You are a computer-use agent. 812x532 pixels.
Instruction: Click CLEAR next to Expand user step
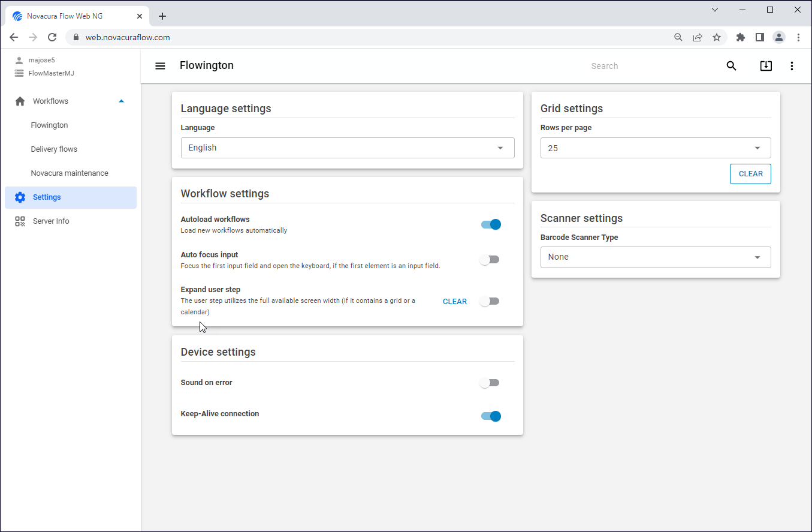click(455, 302)
